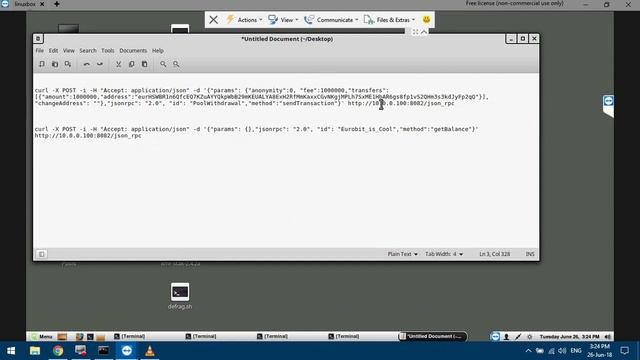Switch to the TeamViewer app on the Windows taskbar

click(x=127, y=351)
